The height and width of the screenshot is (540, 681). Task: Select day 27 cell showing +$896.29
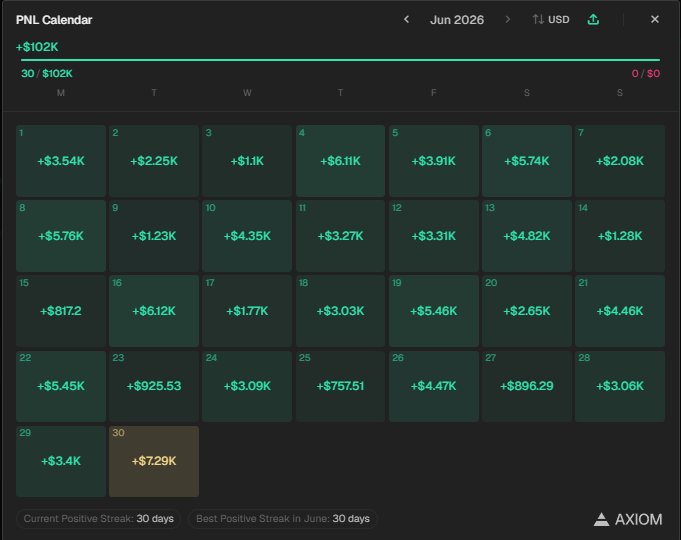(527, 386)
